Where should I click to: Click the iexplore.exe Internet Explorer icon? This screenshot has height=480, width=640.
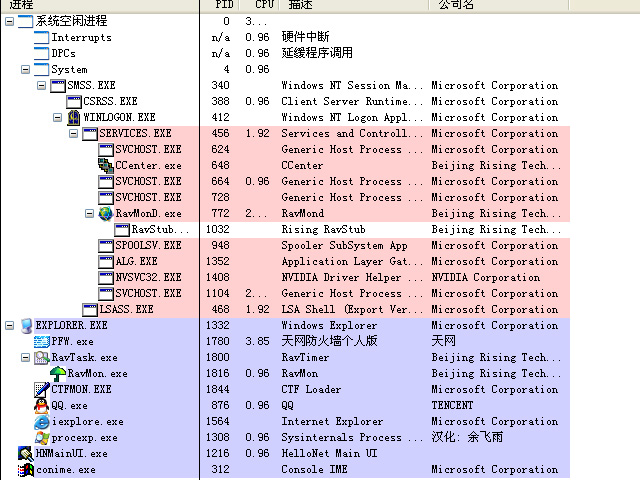42,422
